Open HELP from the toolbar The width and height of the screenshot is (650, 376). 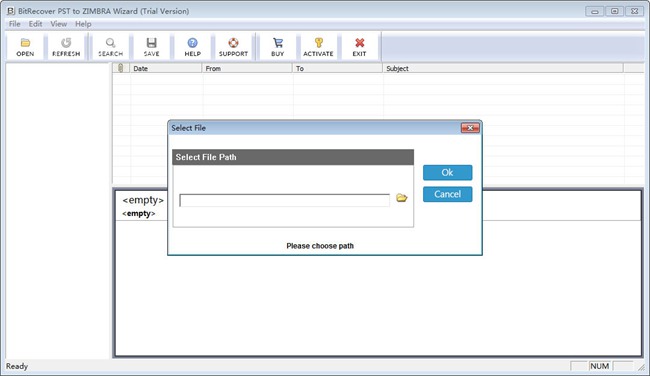pos(192,47)
